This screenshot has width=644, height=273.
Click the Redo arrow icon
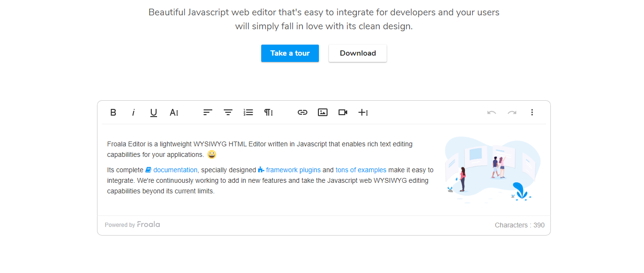tap(512, 112)
